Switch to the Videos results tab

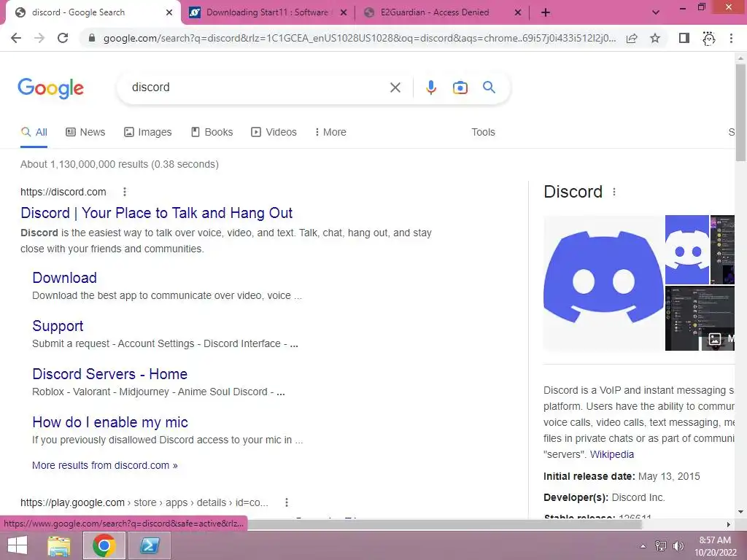[x=274, y=133]
